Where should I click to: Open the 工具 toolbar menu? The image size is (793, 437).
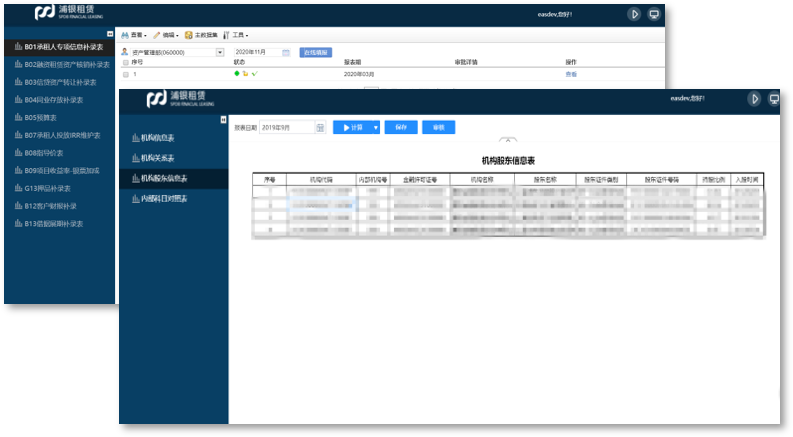(236, 35)
